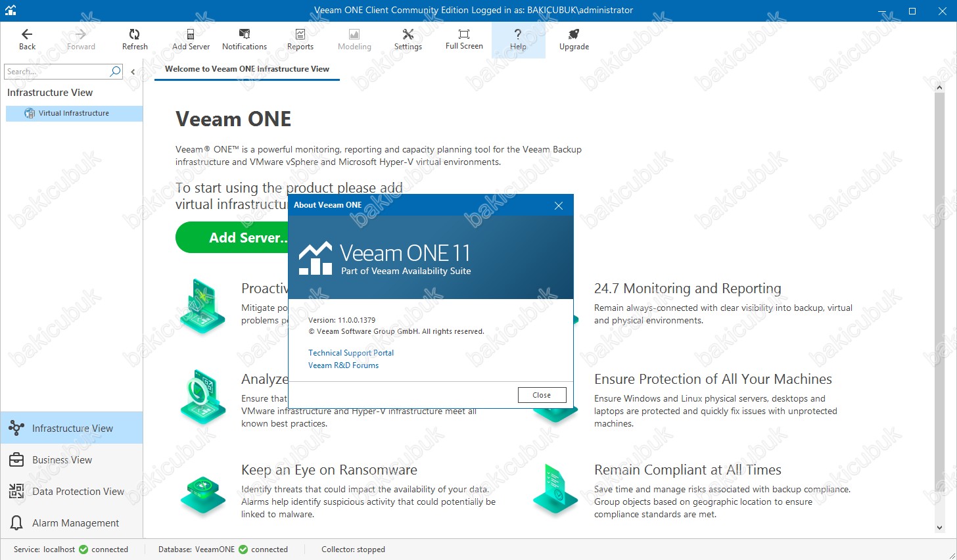The height and width of the screenshot is (560, 957).
Task: Click Keep an Eye on Ransomware heading
Action: point(329,470)
